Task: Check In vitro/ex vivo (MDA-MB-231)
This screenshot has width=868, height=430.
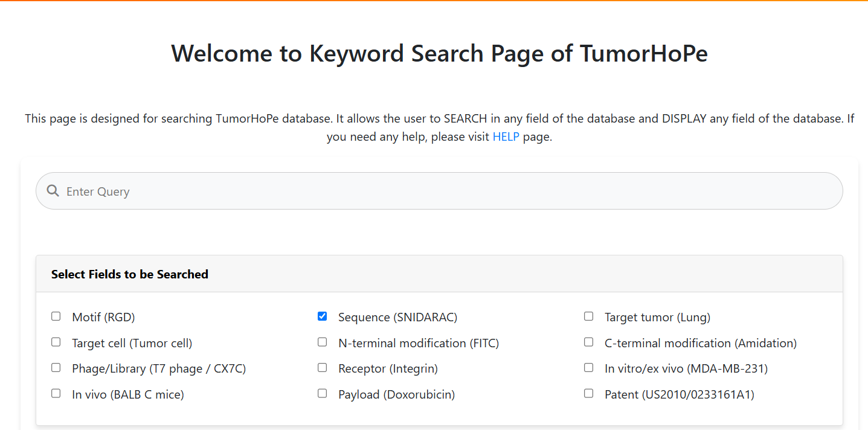Action: (x=588, y=367)
